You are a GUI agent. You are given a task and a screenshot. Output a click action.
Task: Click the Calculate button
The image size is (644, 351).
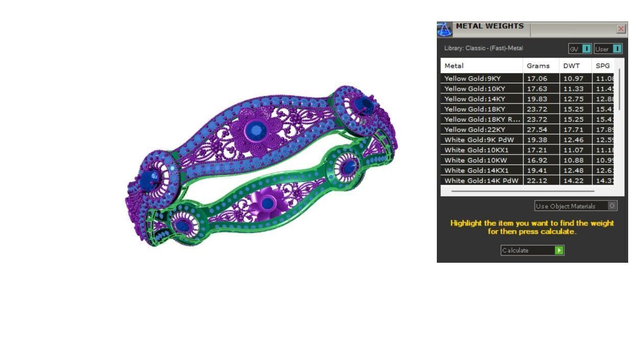click(532, 250)
